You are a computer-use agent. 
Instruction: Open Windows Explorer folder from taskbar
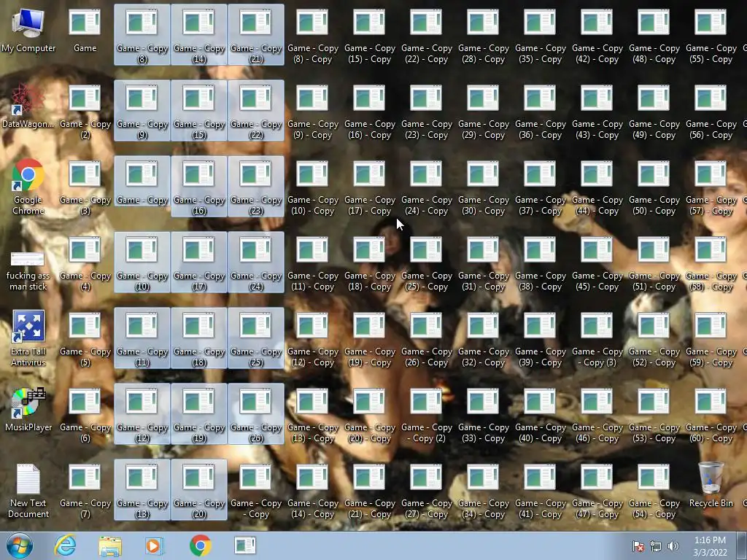click(110, 545)
